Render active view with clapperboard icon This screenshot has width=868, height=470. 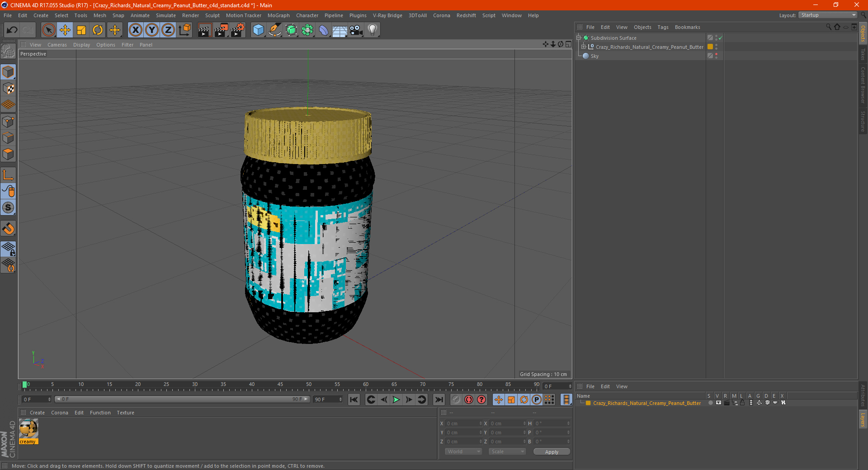pos(204,30)
